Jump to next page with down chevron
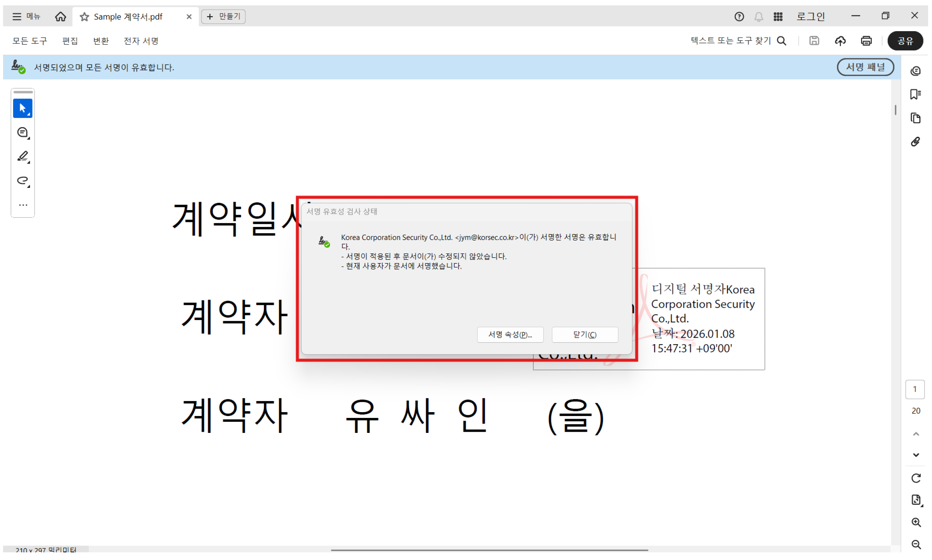 click(x=916, y=455)
